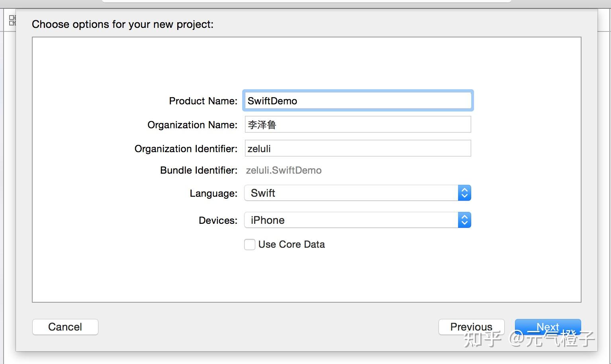The width and height of the screenshot is (611, 364).
Task: Click the Product Name label
Action: coord(203,101)
